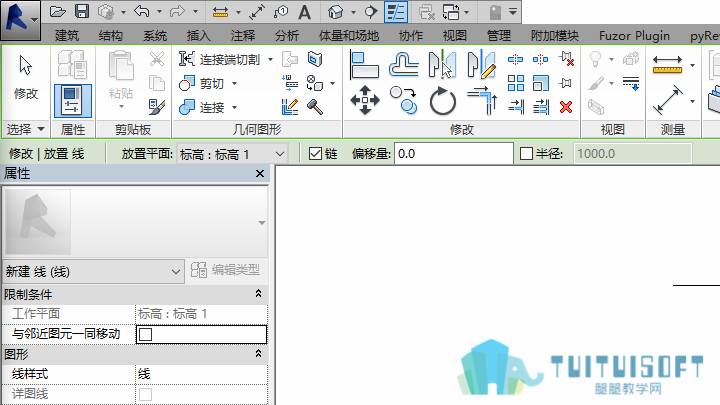The height and width of the screenshot is (405, 720).
Task: Open the Fuzor Plugin ribbon tab
Action: pyautogui.click(x=634, y=35)
